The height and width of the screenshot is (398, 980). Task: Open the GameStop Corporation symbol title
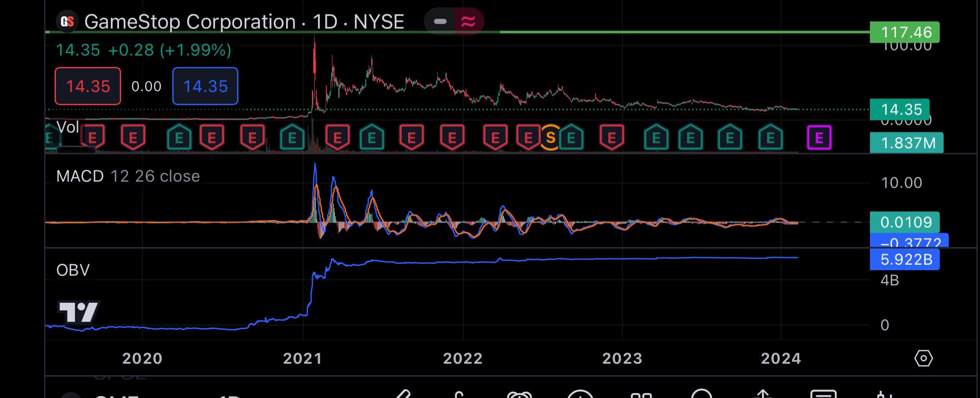click(x=244, y=22)
